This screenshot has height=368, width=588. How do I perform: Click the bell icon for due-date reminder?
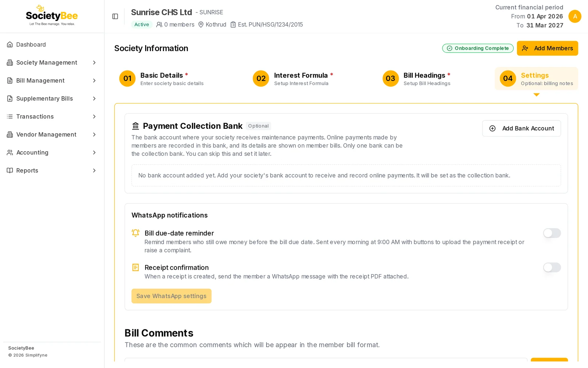click(136, 233)
